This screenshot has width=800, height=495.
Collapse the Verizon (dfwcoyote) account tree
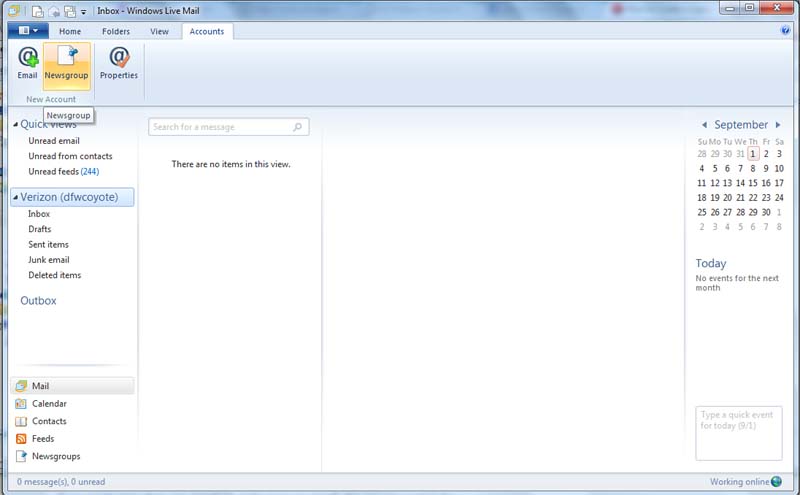[16, 197]
